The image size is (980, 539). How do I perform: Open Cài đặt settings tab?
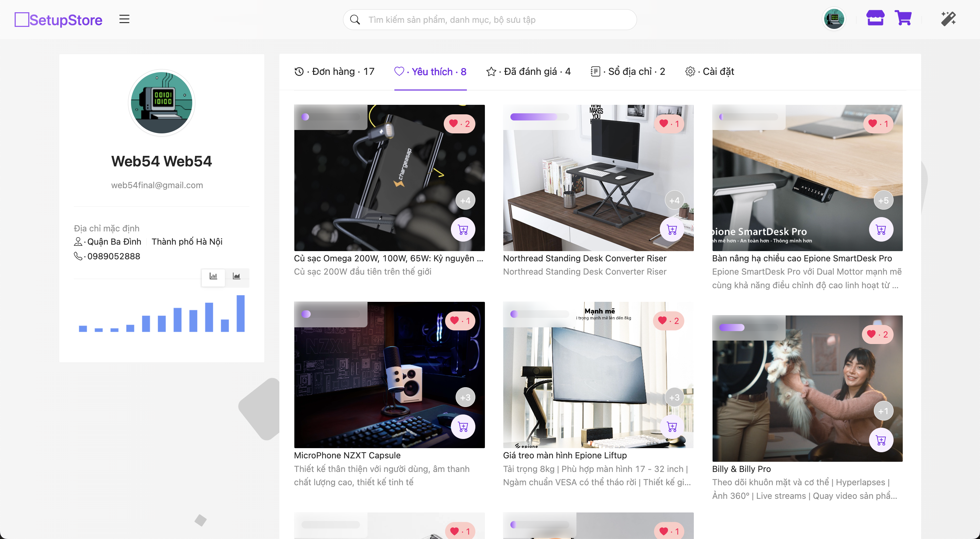pyautogui.click(x=710, y=71)
